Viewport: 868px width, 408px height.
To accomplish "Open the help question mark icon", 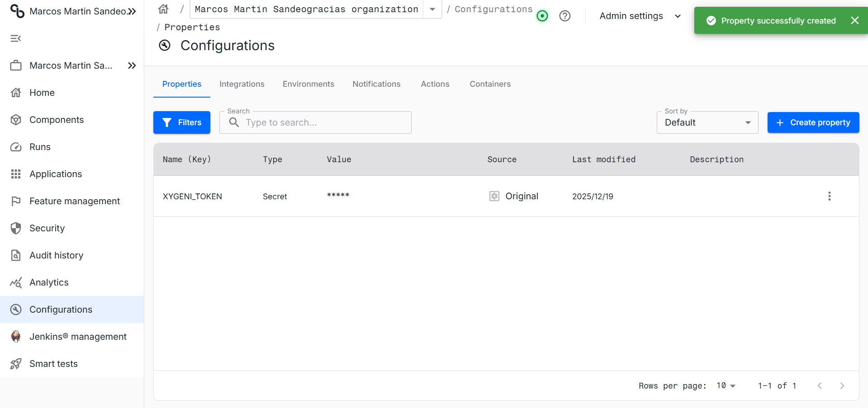I will pos(564,16).
